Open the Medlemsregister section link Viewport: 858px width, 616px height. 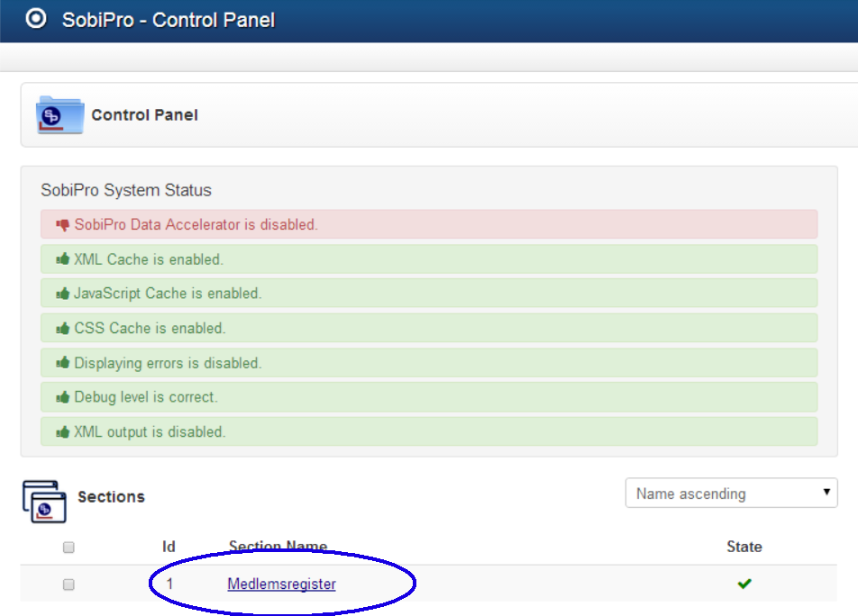pos(281,584)
